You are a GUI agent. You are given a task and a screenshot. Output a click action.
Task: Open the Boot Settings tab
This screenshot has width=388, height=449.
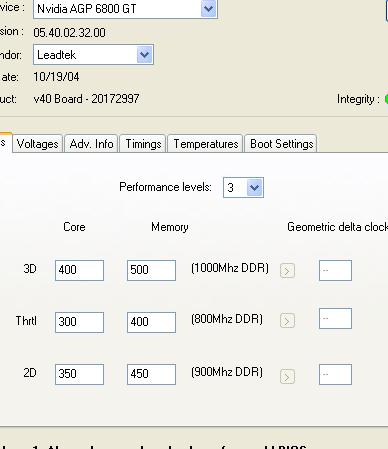(281, 144)
